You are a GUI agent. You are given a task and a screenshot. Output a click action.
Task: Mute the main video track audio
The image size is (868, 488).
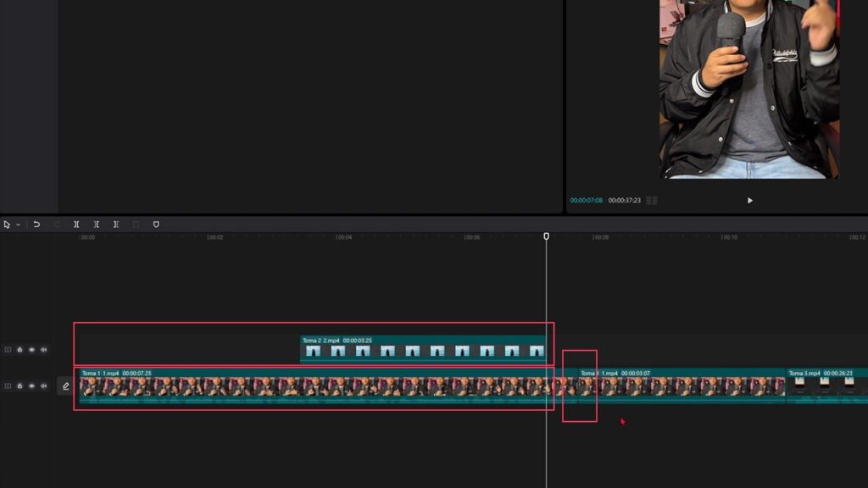pyautogui.click(x=44, y=385)
